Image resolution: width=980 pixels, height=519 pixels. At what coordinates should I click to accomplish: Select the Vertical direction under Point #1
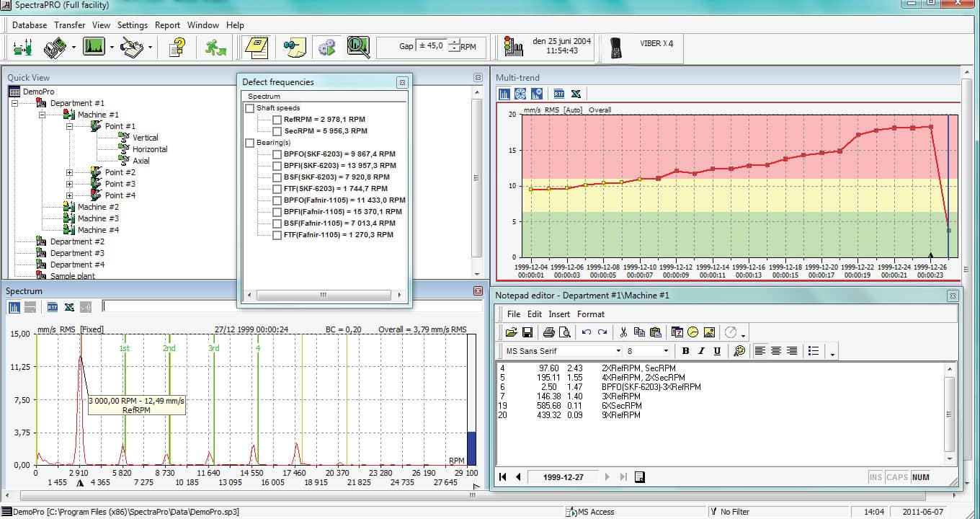pos(146,138)
